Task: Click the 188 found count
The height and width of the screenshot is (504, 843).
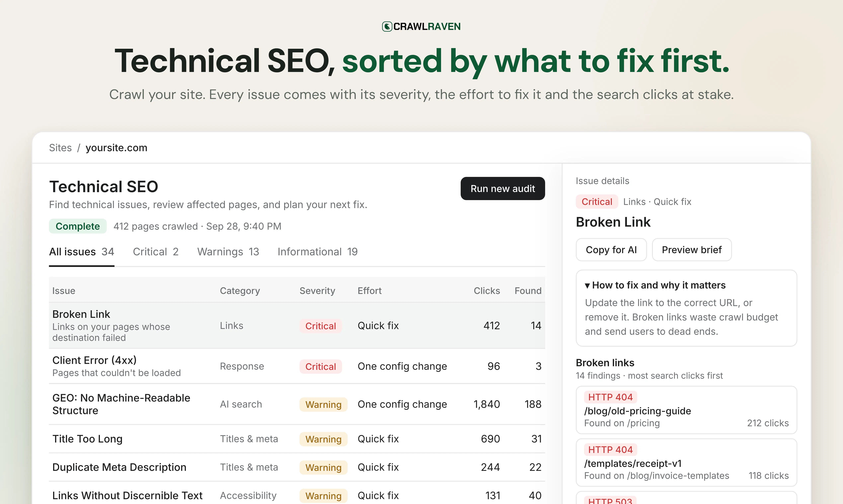Action: 533,404
